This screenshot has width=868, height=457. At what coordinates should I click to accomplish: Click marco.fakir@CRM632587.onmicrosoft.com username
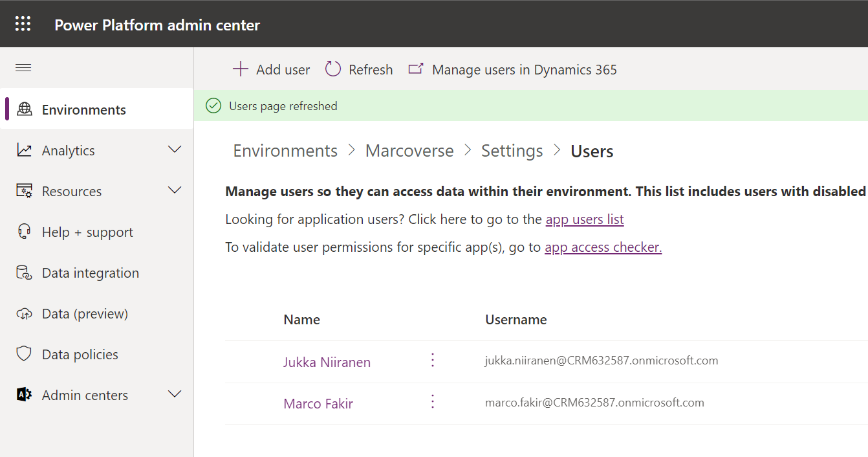click(x=594, y=403)
